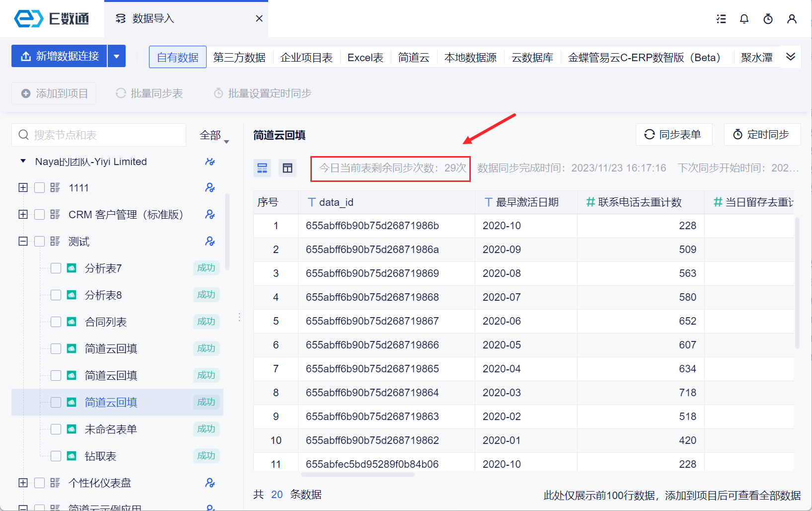Check the 合同列表 checkbox
The height and width of the screenshot is (511, 812).
pyautogui.click(x=56, y=322)
